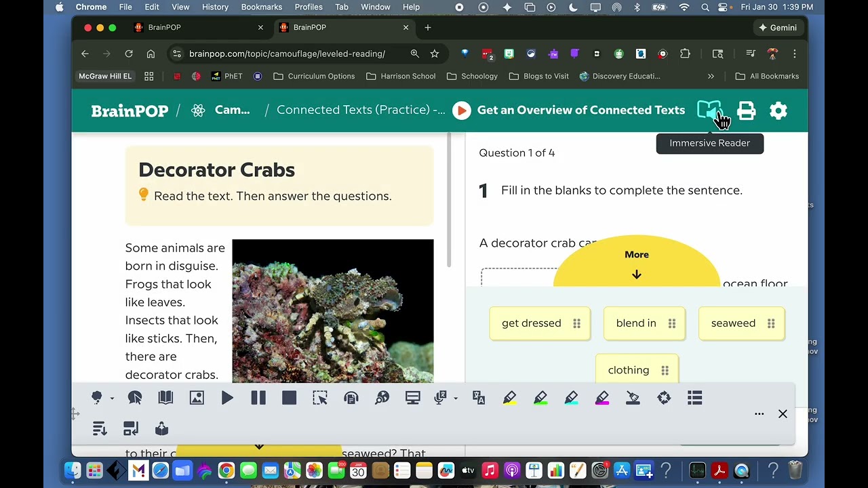Screen dimensions: 868x488
Task: Reload the page
Action: tap(129, 54)
